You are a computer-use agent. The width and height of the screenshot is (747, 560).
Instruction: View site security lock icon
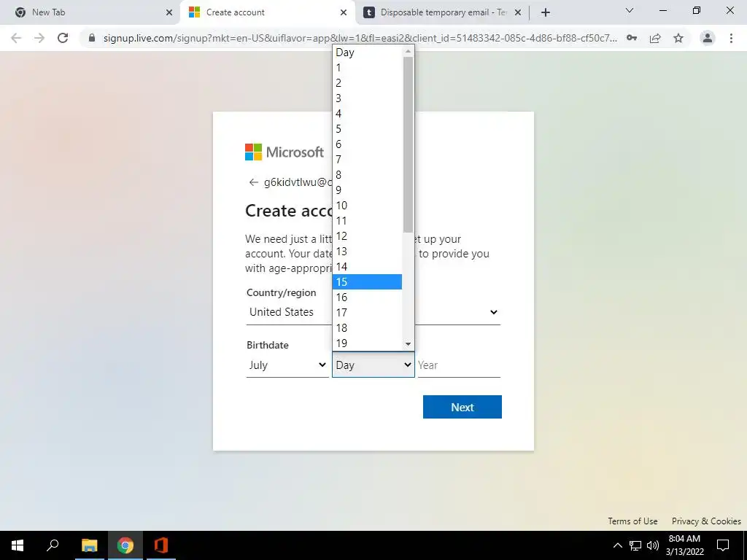point(92,38)
